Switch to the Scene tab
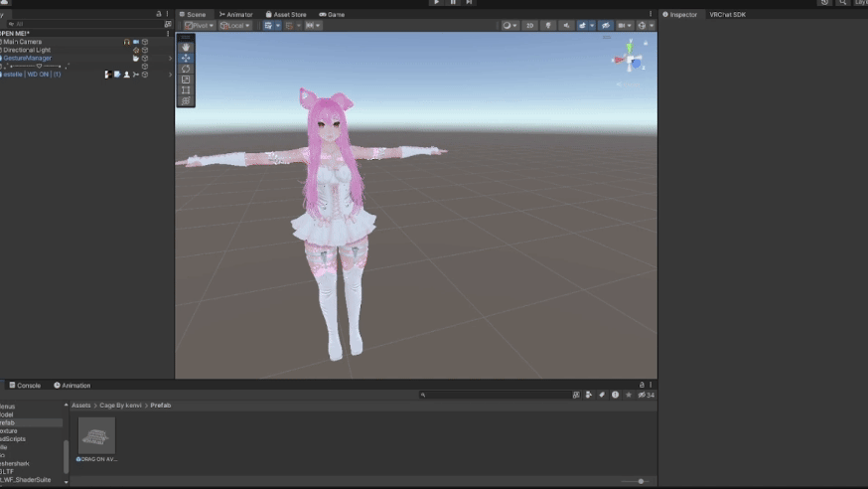Viewport: 868px width, 489px height. point(192,14)
